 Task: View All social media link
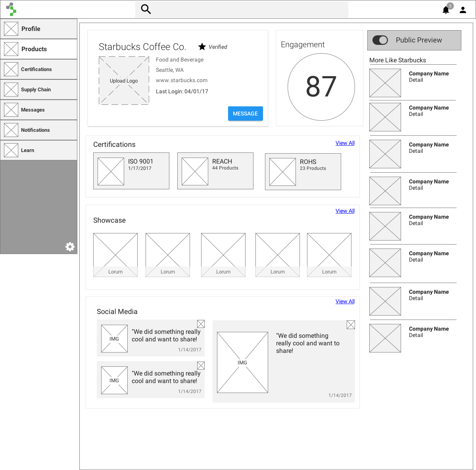[x=345, y=301]
